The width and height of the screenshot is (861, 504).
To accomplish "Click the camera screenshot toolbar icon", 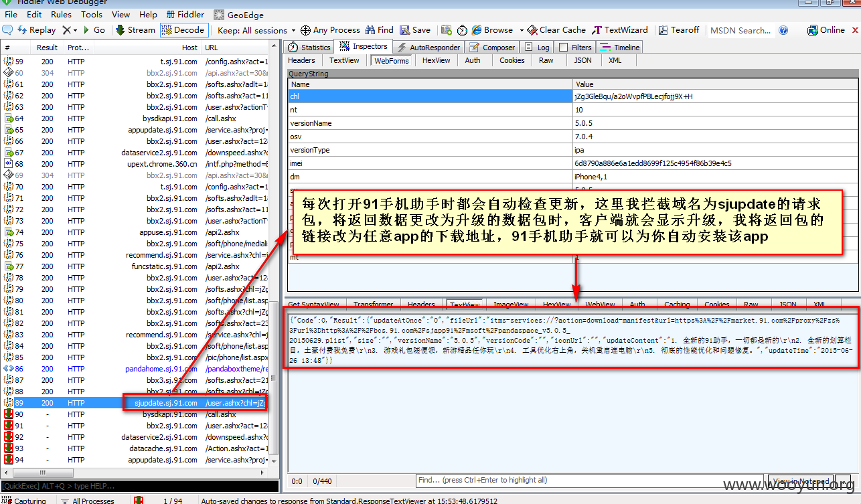I will point(447,30).
